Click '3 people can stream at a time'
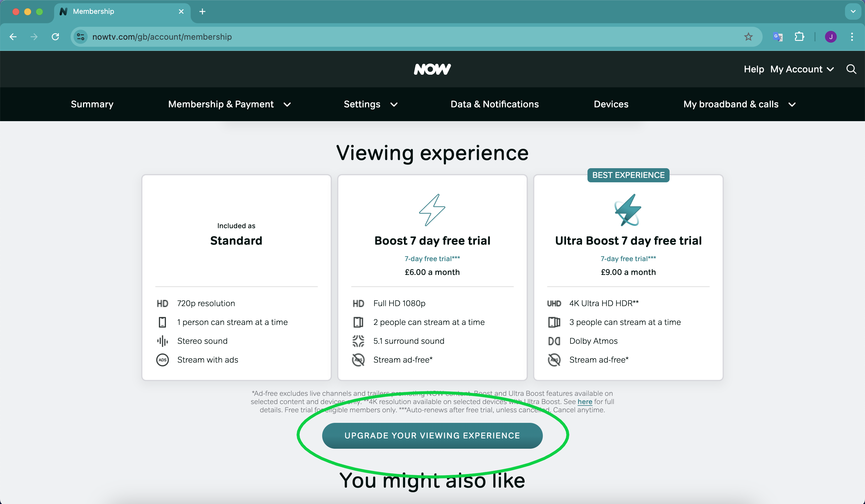This screenshot has width=865, height=504. point(625,322)
